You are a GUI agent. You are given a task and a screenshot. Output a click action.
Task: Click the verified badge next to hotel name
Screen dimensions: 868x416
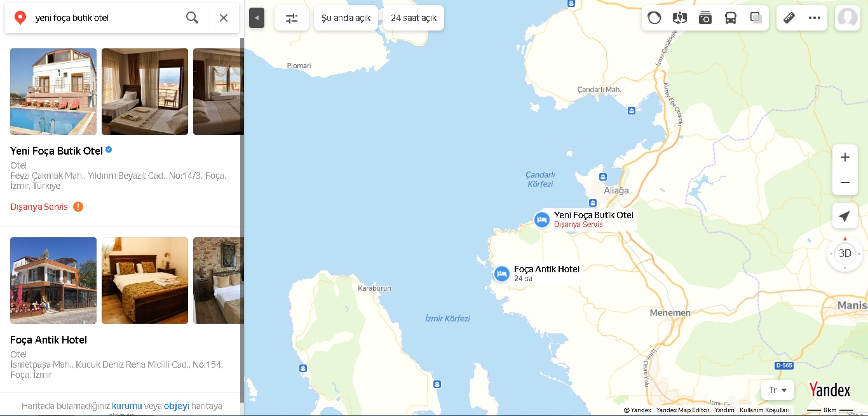(x=109, y=150)
